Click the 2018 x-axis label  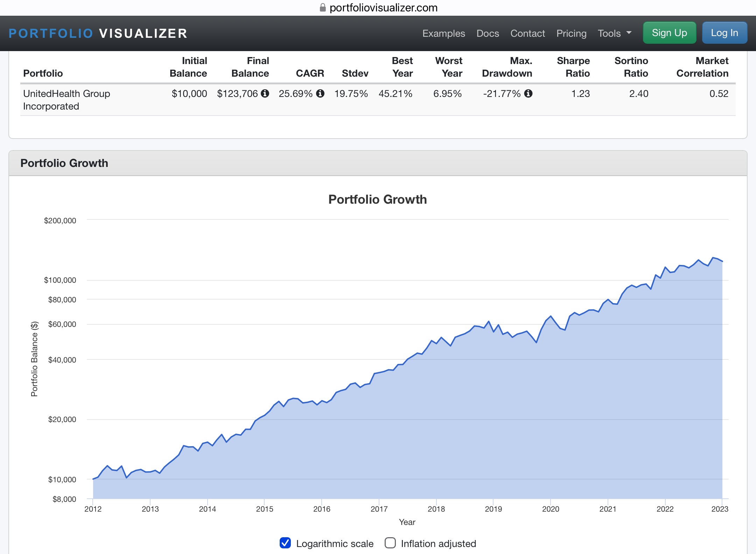(436, 509)
